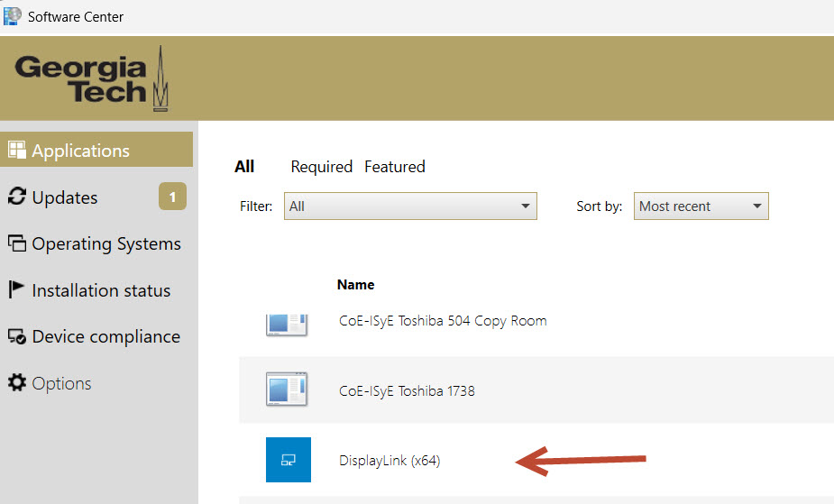This screenshot has height=504, width=834.
Task: Select the All applications tab
Action: (x=244, y=167)
